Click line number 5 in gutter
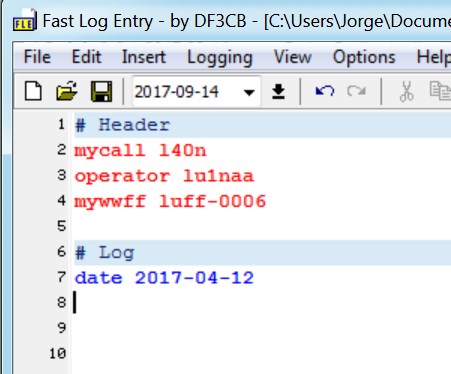 pos(62,226)
